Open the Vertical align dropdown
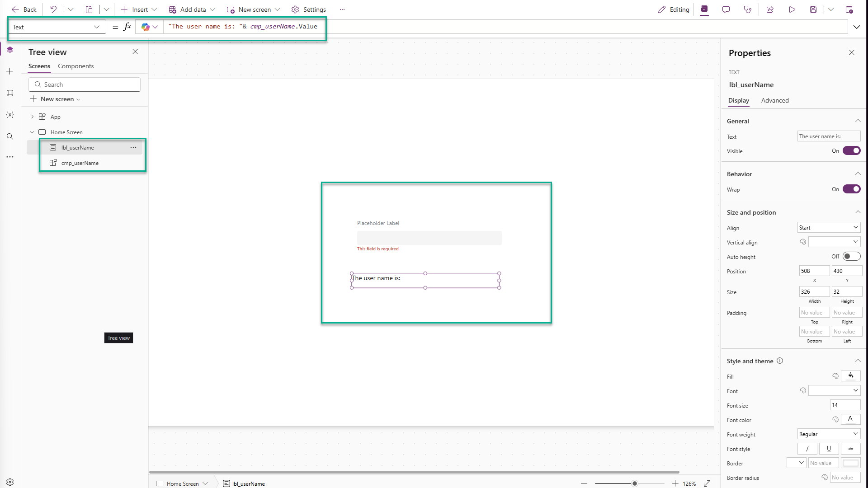868x488 pixels. click(835, 242)
